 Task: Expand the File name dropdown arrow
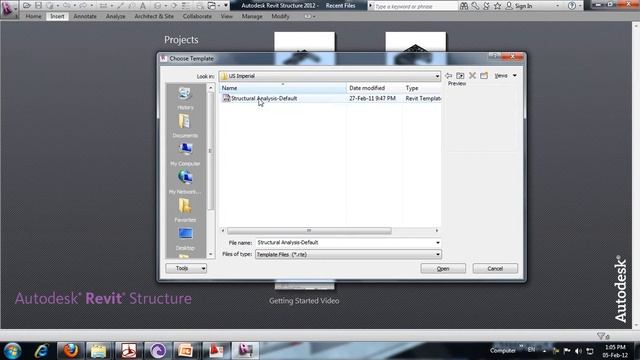coord(438,243)
